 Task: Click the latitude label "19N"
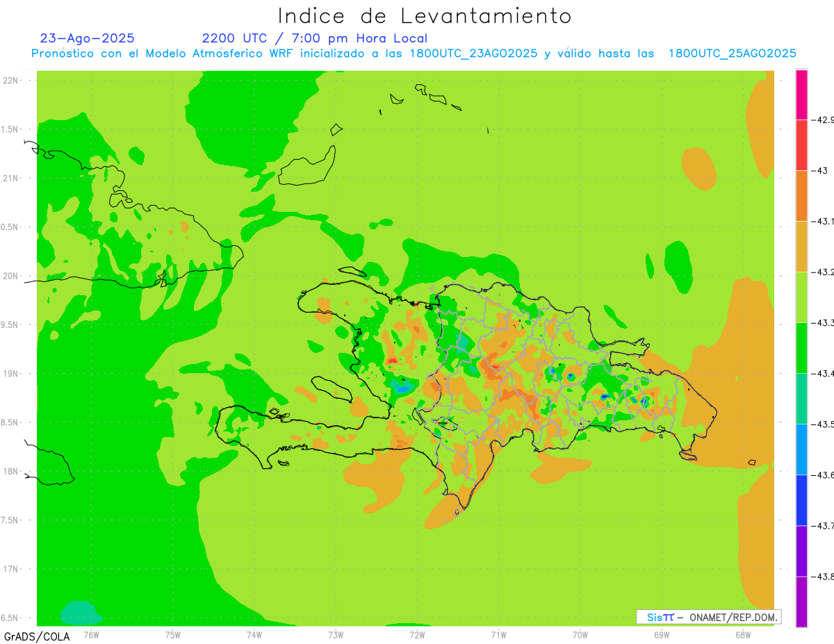11,374
